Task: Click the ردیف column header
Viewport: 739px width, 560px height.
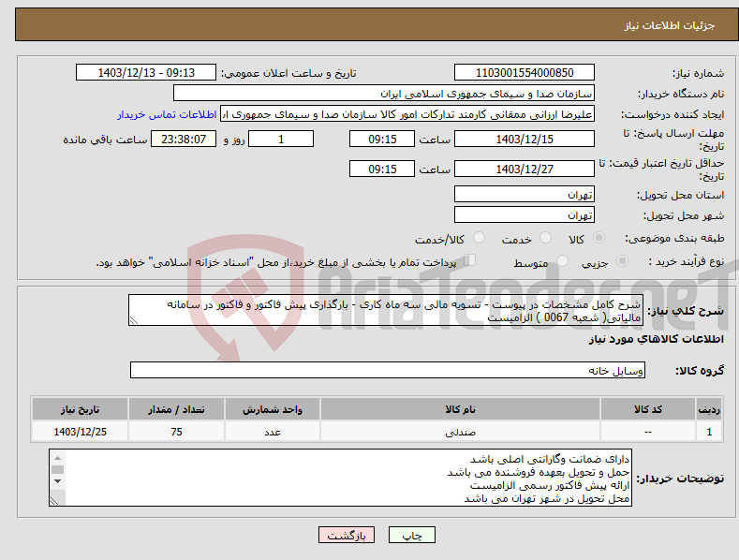Action: point(709,409)
